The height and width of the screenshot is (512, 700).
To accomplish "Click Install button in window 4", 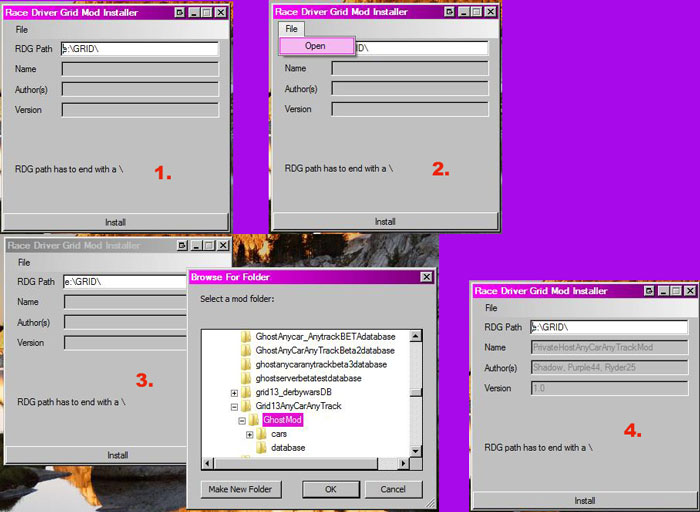I will coord(584,500).
